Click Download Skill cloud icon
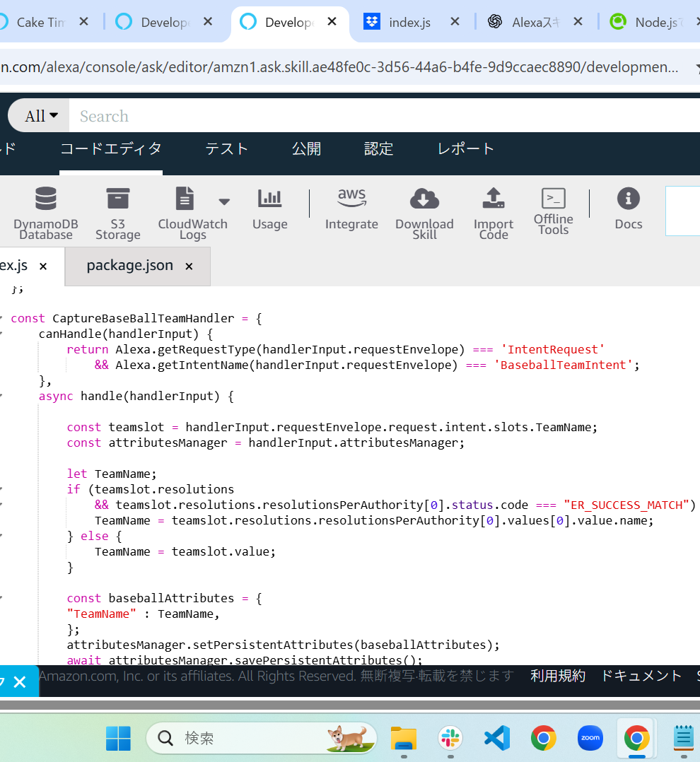Image resolution: width=700 pixels, height=762 pixels. pos(424,199)
